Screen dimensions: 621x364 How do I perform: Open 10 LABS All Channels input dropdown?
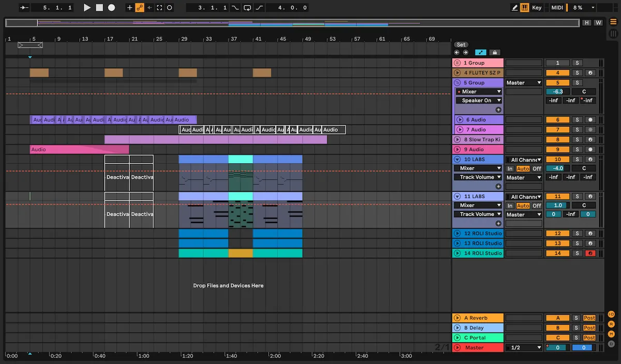(524, 160)
